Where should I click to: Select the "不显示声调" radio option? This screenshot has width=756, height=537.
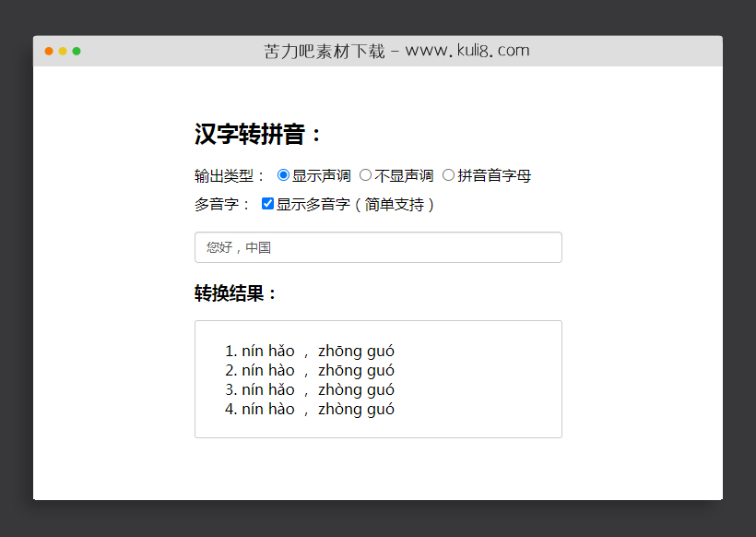pyautogui.click(x=365, y=174)
